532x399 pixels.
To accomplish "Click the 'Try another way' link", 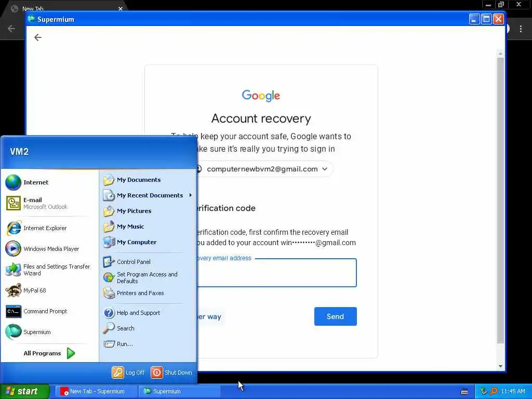I will (209, 316).
